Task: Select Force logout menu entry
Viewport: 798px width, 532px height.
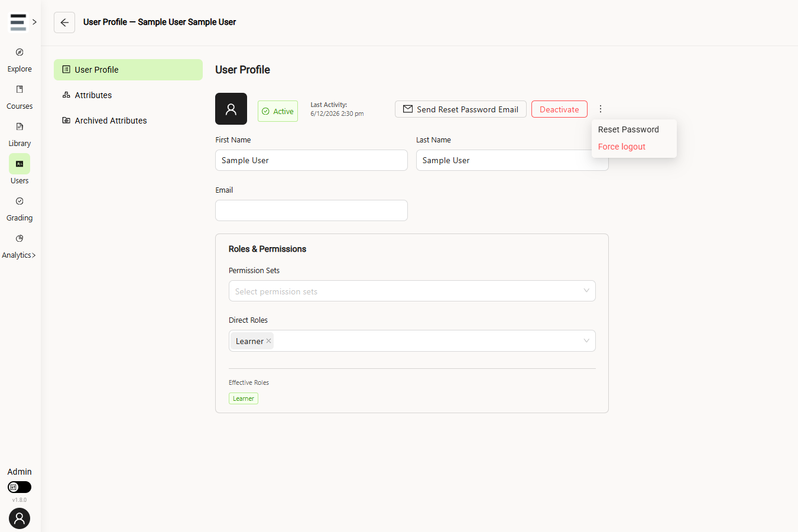Action: (x=622, y=147)
